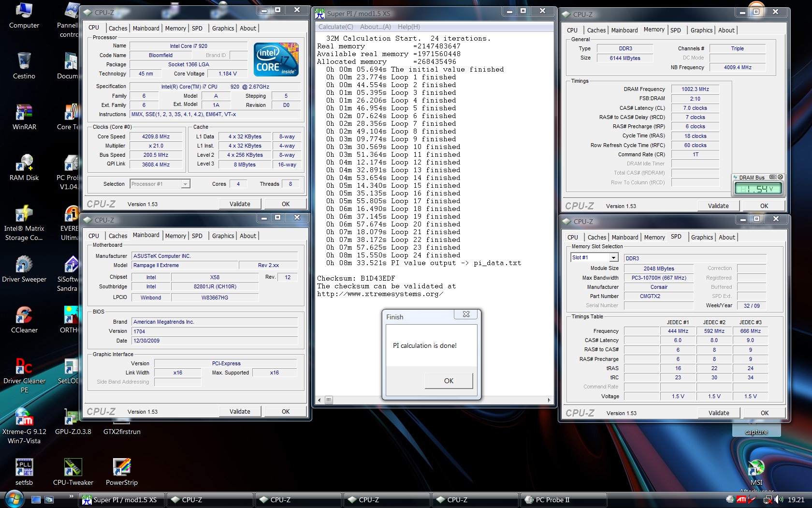Open Graphics tab in bottom-right CPU-Z
Image resolution: width=812 pixels, height=508 pixels.
[x=702, y=238]
